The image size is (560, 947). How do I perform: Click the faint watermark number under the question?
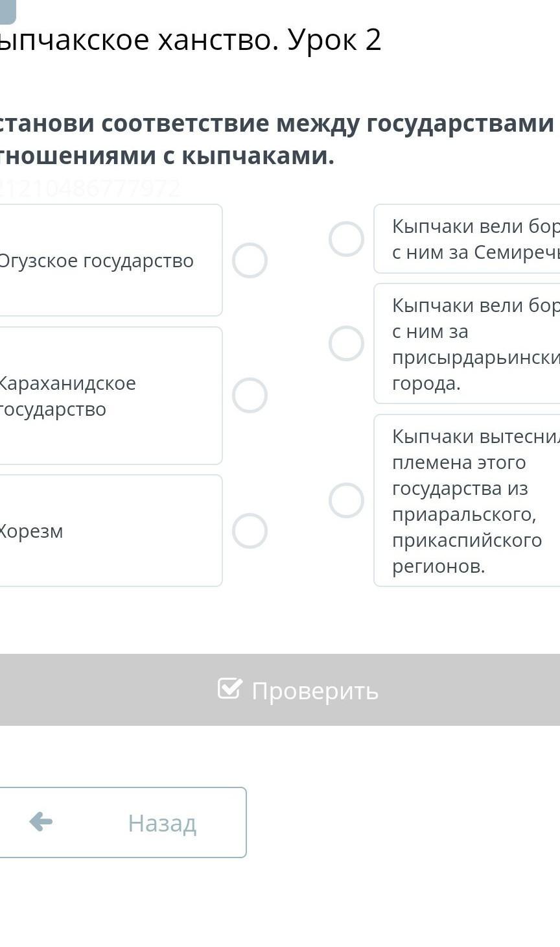coord(89,188)
